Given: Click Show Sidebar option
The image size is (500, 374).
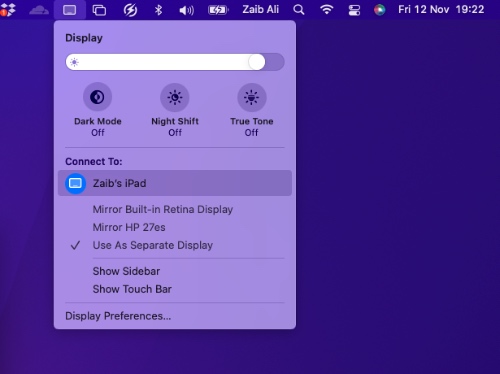Looking at the screenshot, I should (x=126, y=271).
